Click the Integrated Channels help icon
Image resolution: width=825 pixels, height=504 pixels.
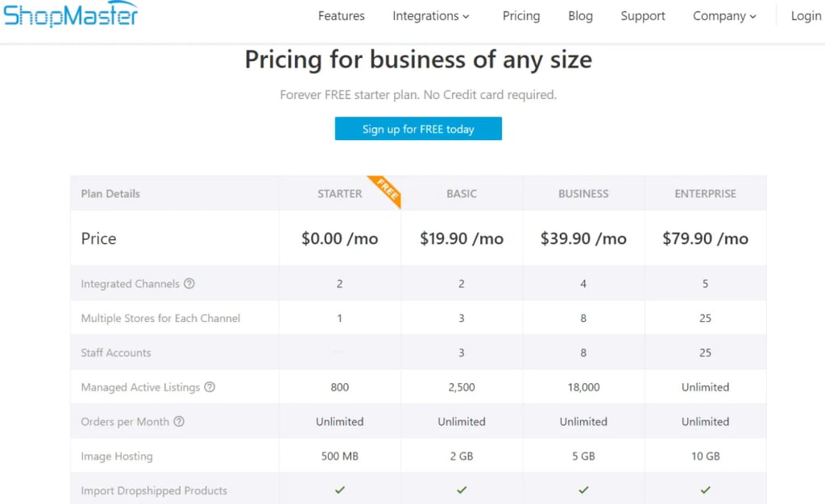pyautogui.click(x=189, y=283)
